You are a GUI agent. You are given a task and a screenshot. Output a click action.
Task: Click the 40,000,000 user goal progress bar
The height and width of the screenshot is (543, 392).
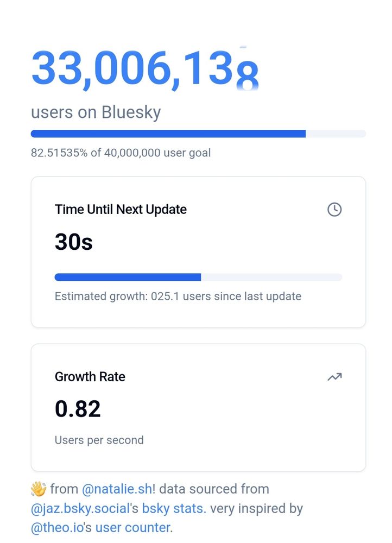(x=198, y=134)
